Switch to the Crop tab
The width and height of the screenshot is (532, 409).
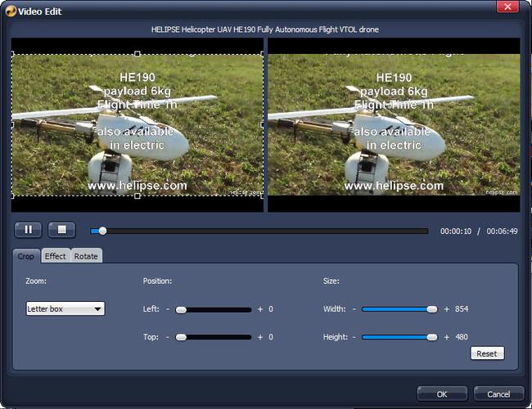[x=26, y=256]
